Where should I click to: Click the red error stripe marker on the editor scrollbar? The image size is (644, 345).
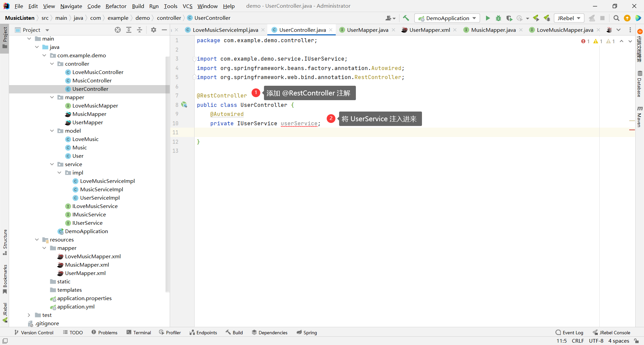632,130
